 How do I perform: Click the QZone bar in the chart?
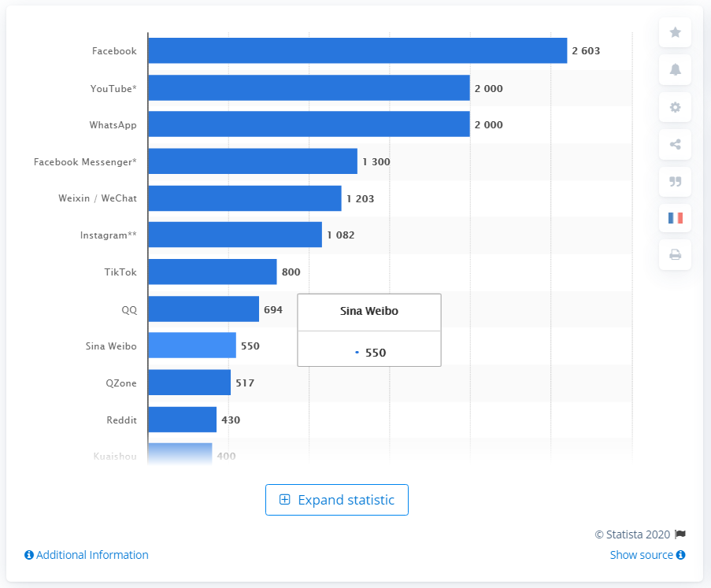point(190,383)
